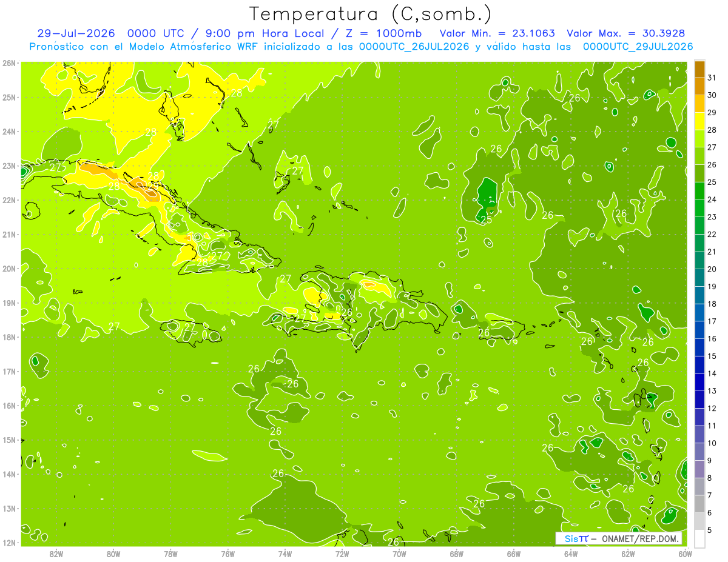Select the 'Valor Max. = 30.3928' readout

click(x=627, y=33)
